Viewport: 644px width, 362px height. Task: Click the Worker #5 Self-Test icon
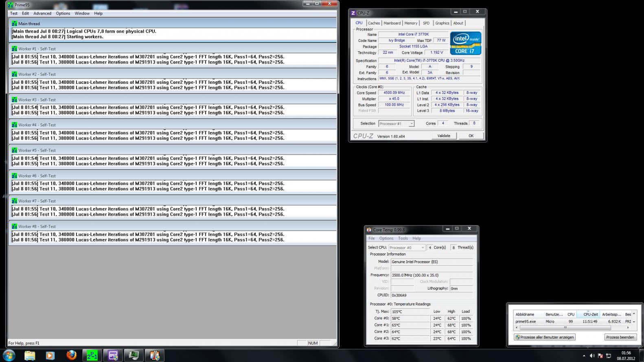tap(15, 150)
